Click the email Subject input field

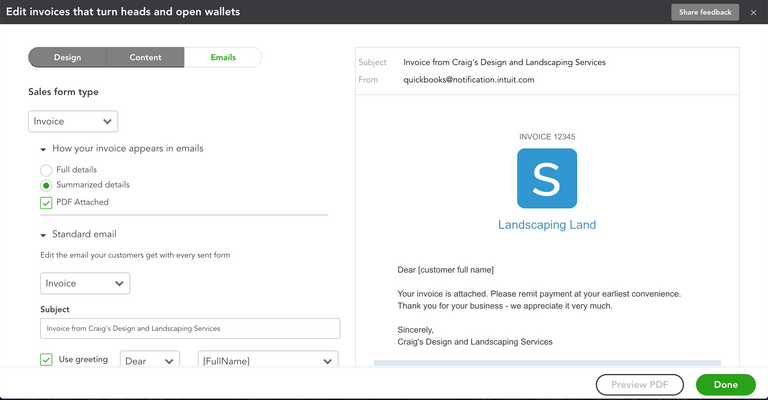pos(190,328)
